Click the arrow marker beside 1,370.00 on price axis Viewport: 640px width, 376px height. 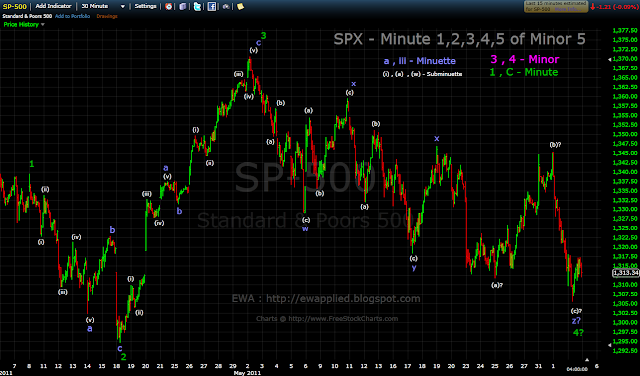coord(610,59)
